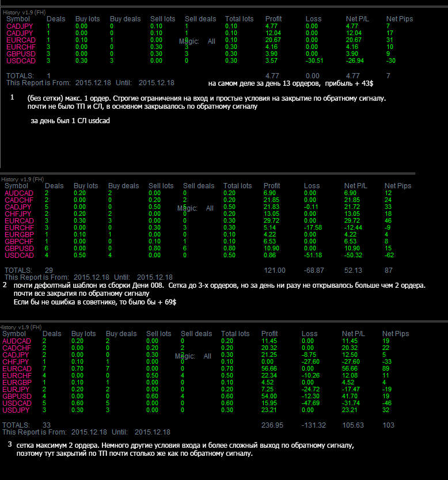This screenshot has width=448, height=480.
Task: Click the CHFJPY symbol in the middle report
Action: [18, 214]
